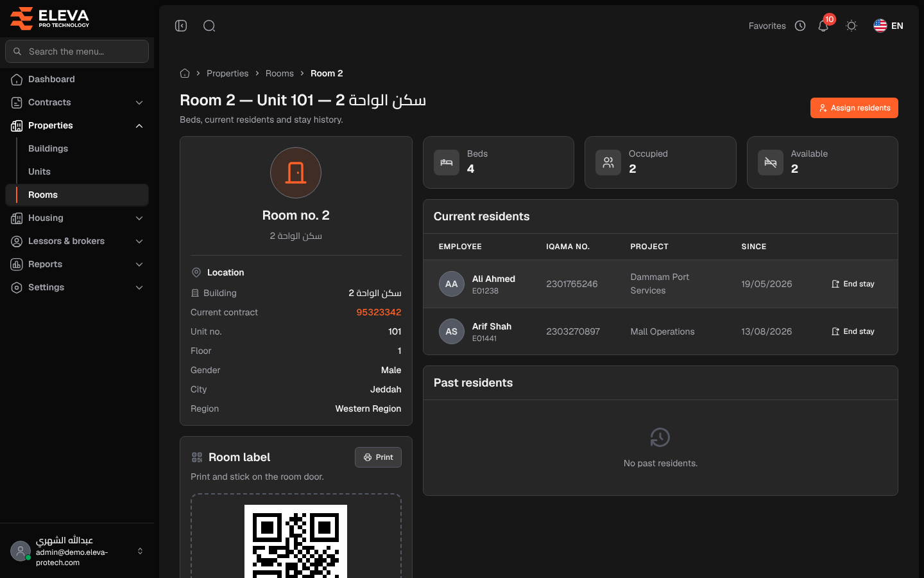The height and width of the screenshot is (578, 924).
Task: Open notifications bell
Action: 823,26
